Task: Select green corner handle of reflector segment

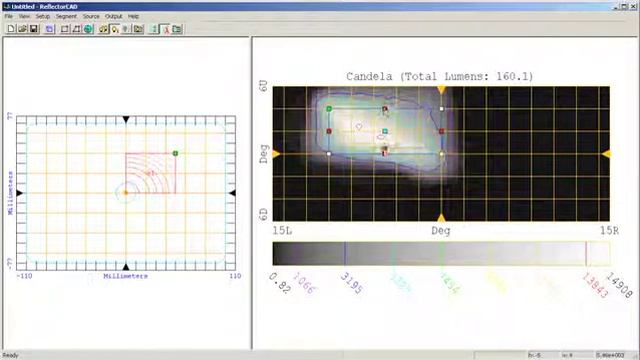Action: [x=175, y=153]
